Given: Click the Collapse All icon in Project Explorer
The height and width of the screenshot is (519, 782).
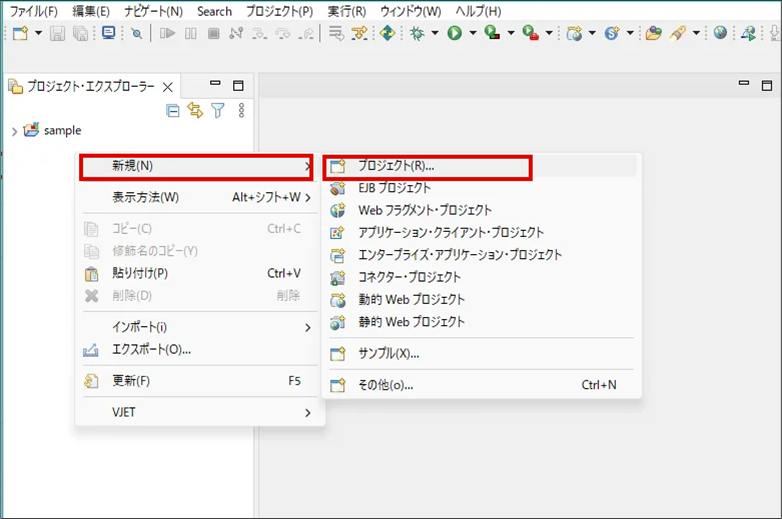Looking at the screenshot, I should (173, 111).
